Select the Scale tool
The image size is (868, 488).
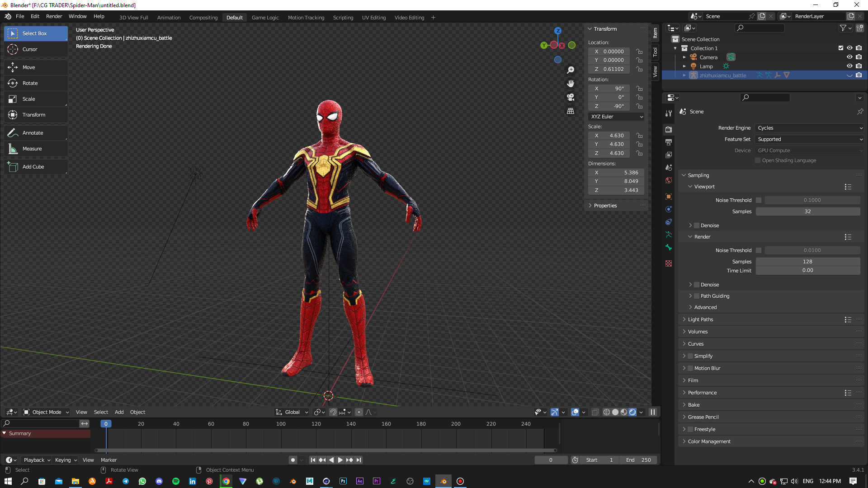click(36, 99)
